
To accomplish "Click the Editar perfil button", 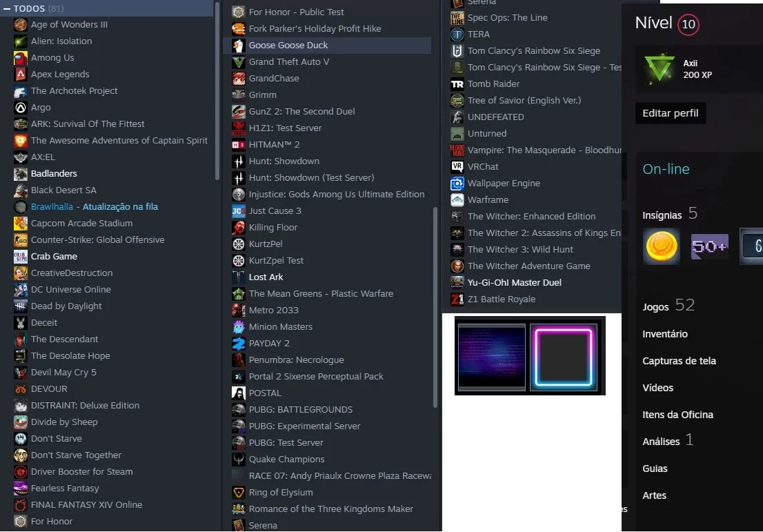I will 671,113.
